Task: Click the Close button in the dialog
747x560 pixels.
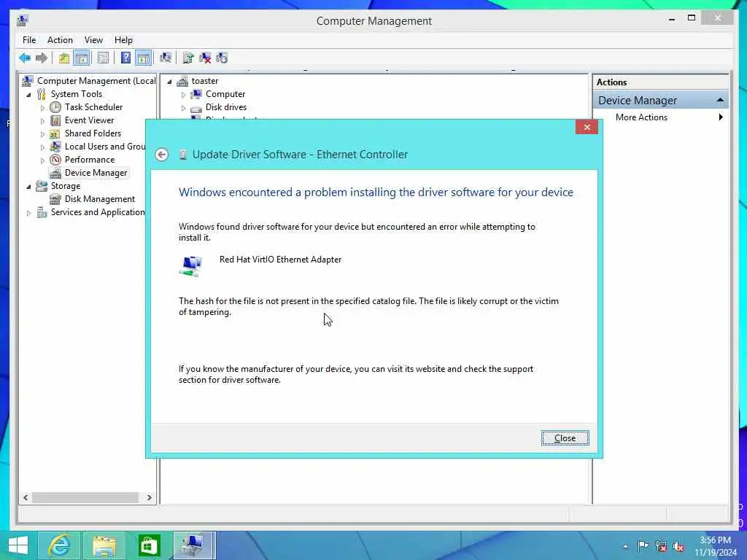Action: pyautogui.click(x=565, y=437)
